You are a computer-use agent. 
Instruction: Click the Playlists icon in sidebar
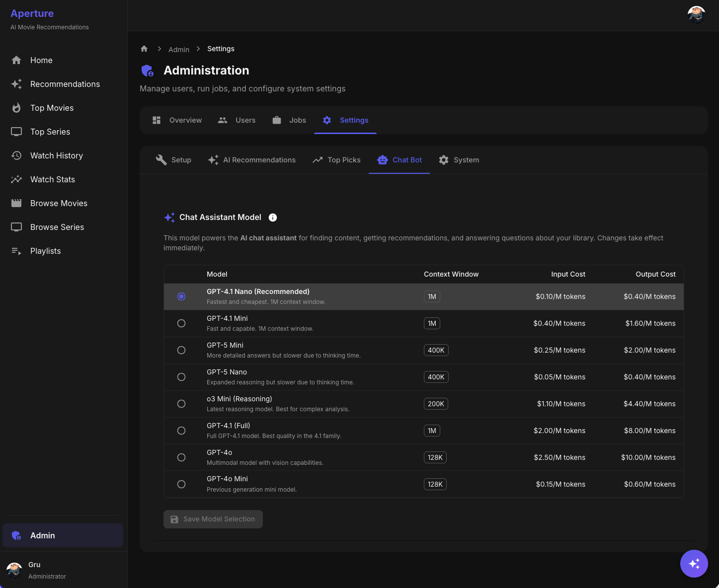[x=16, y=251]
